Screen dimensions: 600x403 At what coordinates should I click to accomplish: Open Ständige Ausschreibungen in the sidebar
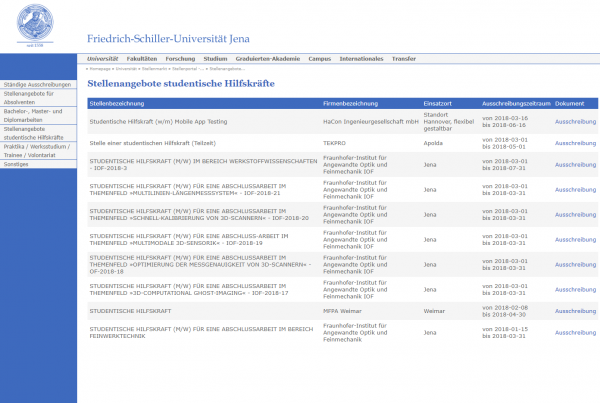click(36, 84)
